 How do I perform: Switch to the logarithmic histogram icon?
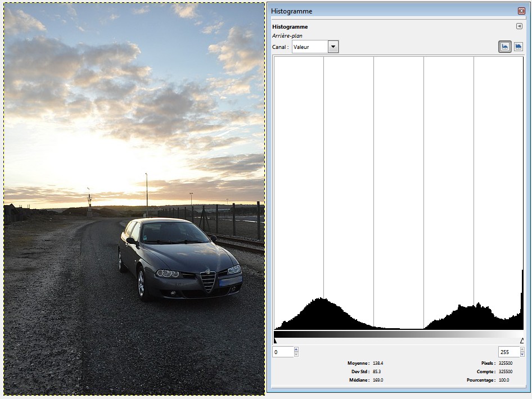pos(518,47)
